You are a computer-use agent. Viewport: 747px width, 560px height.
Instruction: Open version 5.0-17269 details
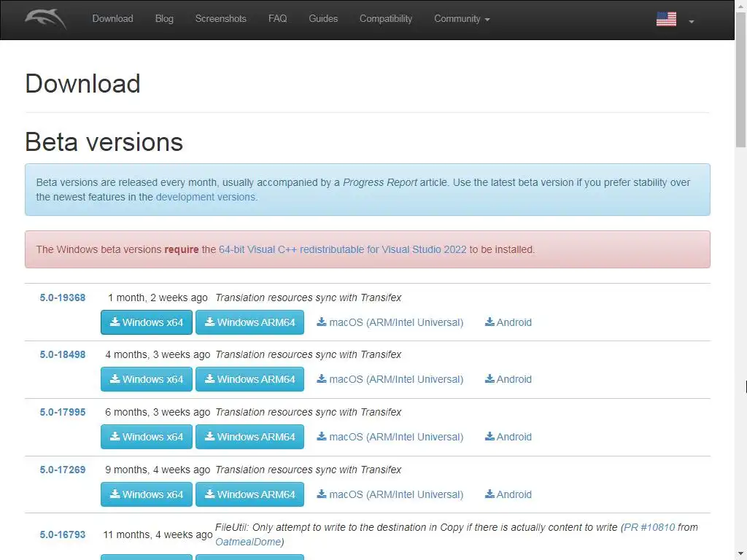coord(63,470)
